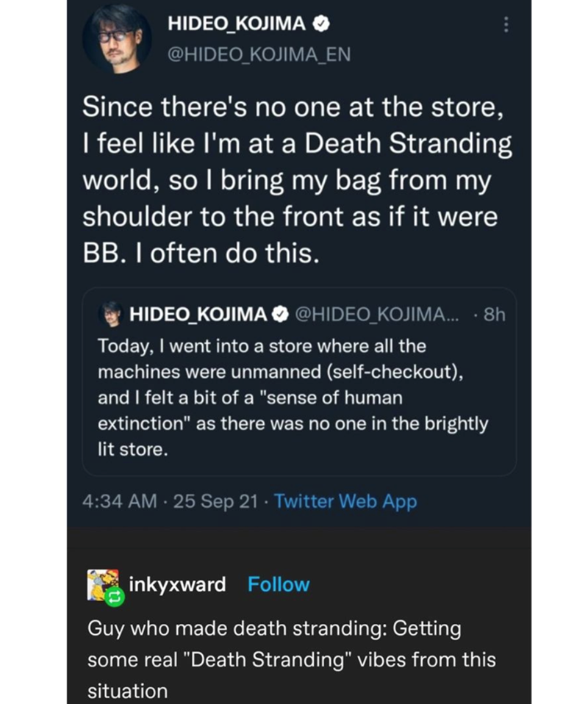The image size is (588, 704).
Task: Click the small avatar in the quoted tweet
Action: (x=110, y=315)
